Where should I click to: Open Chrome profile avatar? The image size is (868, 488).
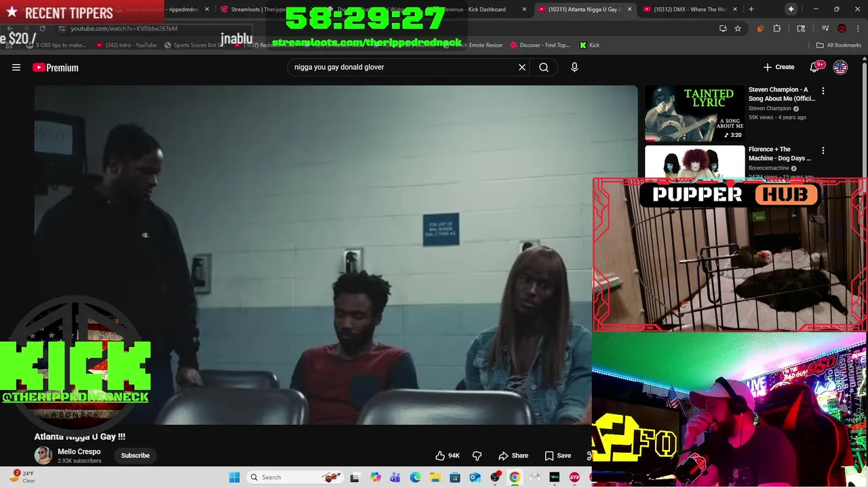click(842, 28)
